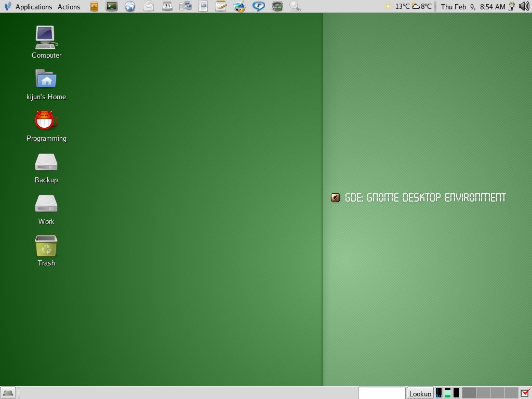
Task: Click the Show Desktop button
Action: pyautogui.click(x=8, y=393)
